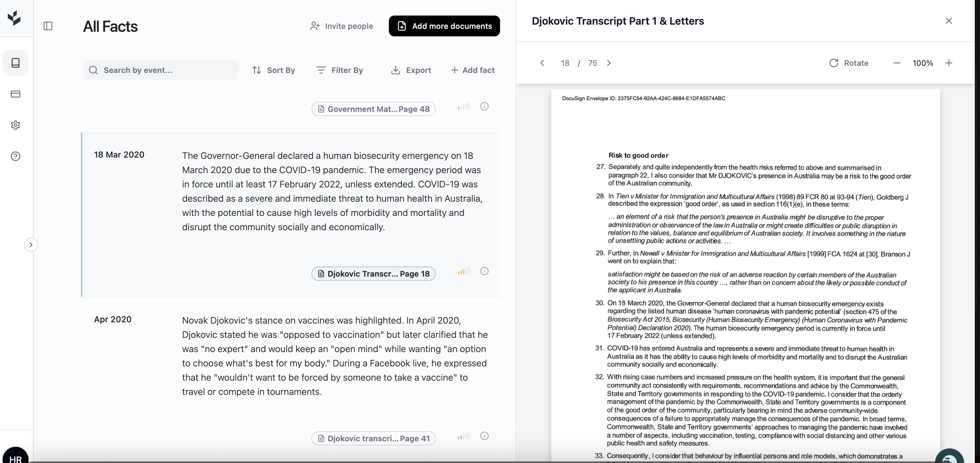This screenshot has height=463, width=980.
Task: Open Government Mat... Page 48 source chip
Action: coord(374,109)
